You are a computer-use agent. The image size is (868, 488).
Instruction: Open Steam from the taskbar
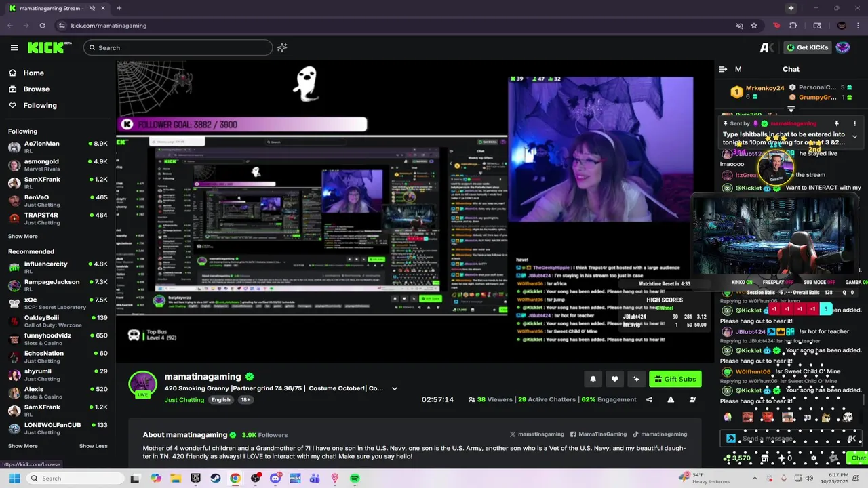click(216, 479)
